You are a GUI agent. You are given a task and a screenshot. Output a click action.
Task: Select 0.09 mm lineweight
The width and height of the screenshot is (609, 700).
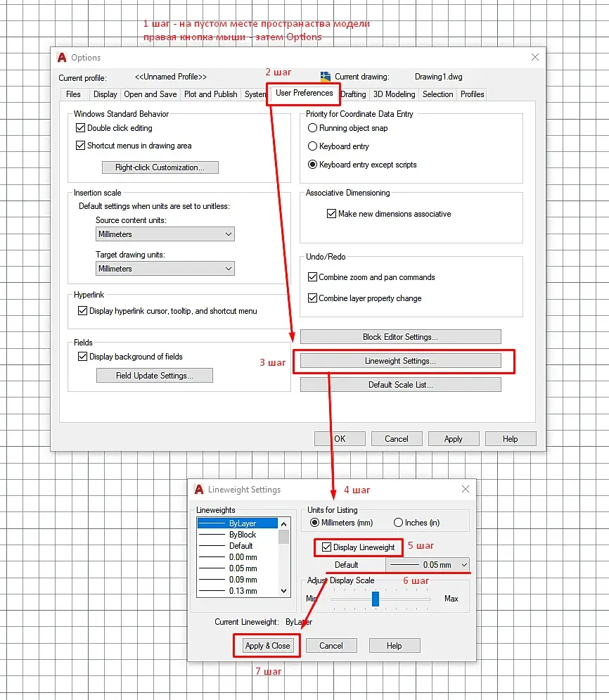(238, 579)
